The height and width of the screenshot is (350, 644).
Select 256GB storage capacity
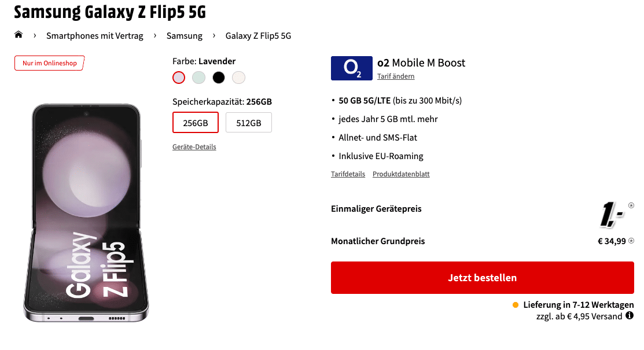196,123
